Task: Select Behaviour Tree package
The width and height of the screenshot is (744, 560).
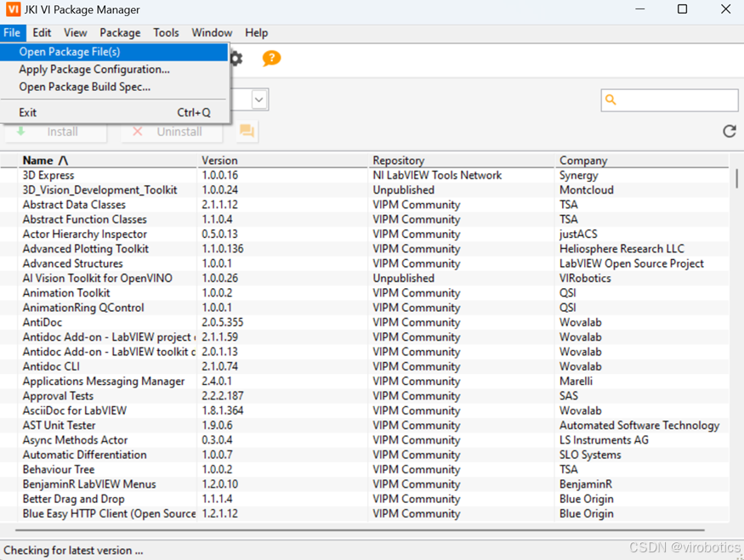Action: click(365, 469)
